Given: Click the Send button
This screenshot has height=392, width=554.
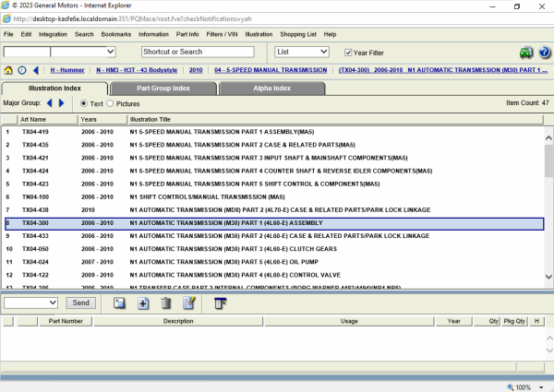Looking at the screenshot, I should (x=81, y=303).
